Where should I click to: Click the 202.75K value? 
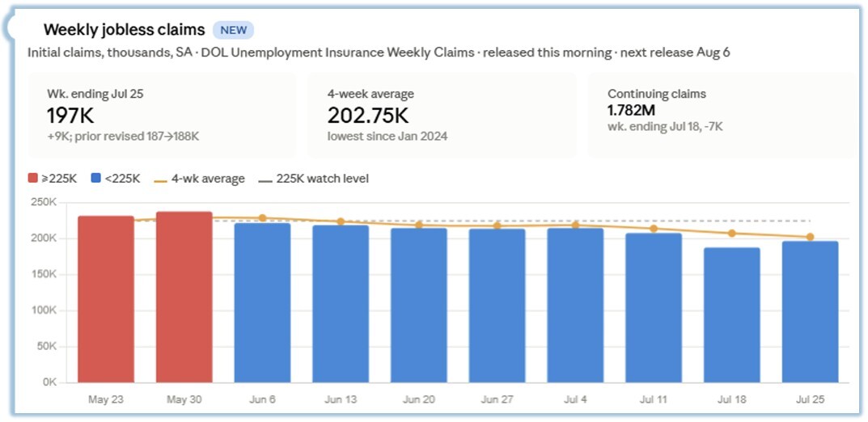coord(368,116)
